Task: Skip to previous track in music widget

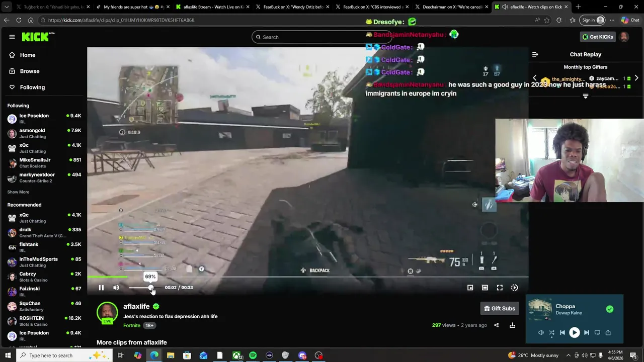Action: click(562, 332)
